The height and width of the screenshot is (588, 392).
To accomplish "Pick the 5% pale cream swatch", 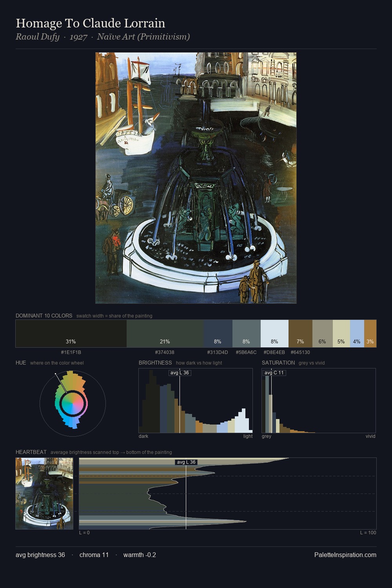I will coord(341,334).
